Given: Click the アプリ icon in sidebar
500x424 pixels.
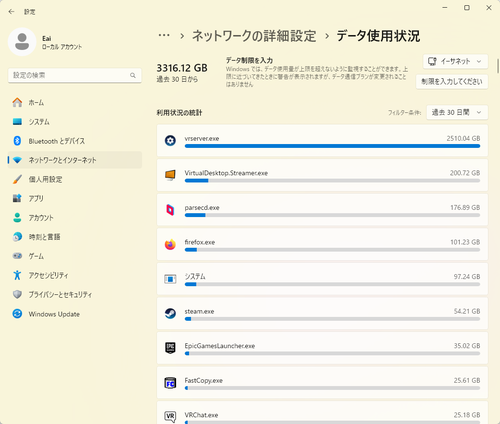Looking at the screenshot, I should pos(17,198).
